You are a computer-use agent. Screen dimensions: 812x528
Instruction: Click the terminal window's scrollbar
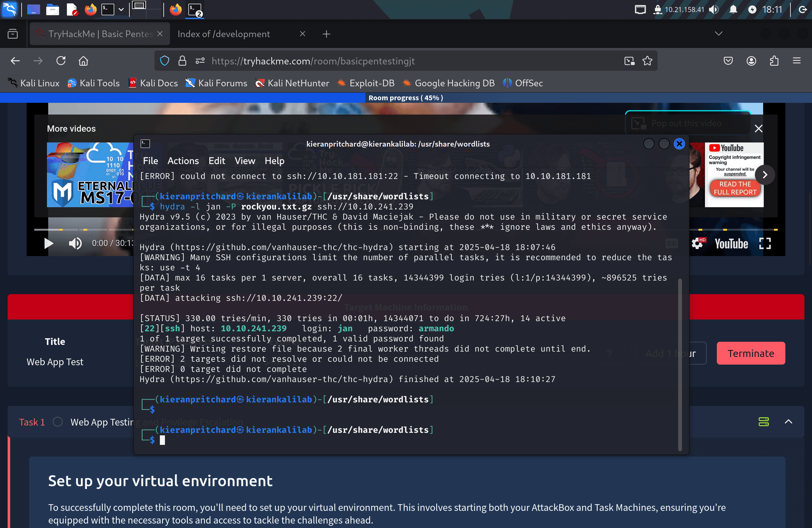pyautogui.click(x=680, y=364)
